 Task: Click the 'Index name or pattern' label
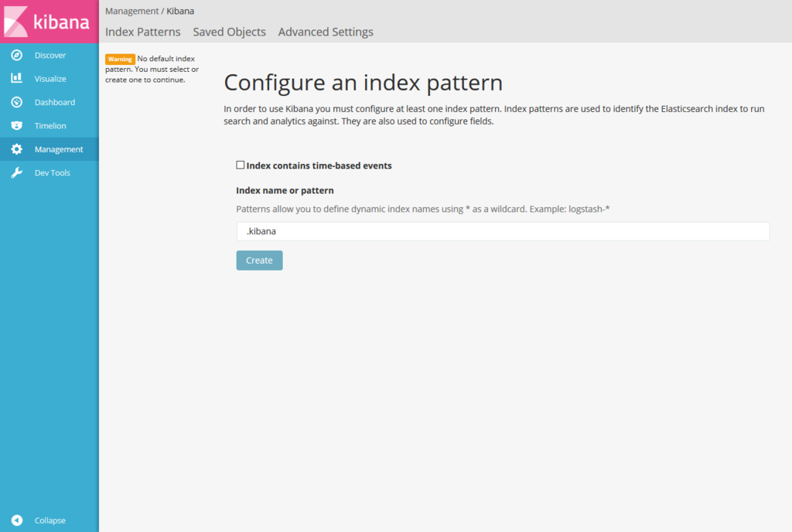[285, 190]
